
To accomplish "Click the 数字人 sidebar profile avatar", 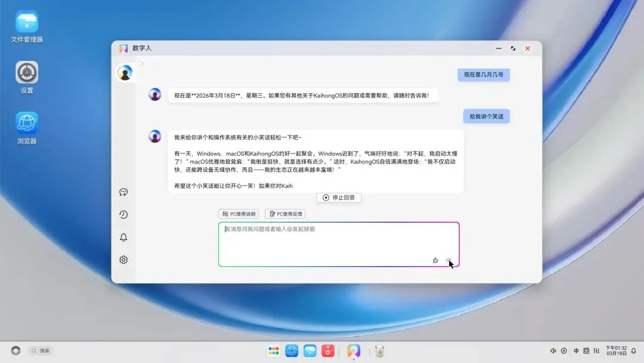I will point(125,73).
